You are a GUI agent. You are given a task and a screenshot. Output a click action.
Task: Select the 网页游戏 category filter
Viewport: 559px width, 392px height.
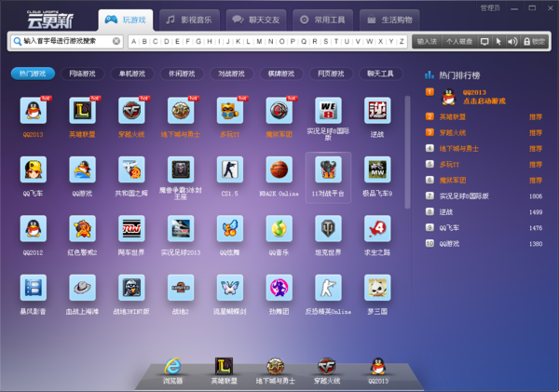click(331, 74)
